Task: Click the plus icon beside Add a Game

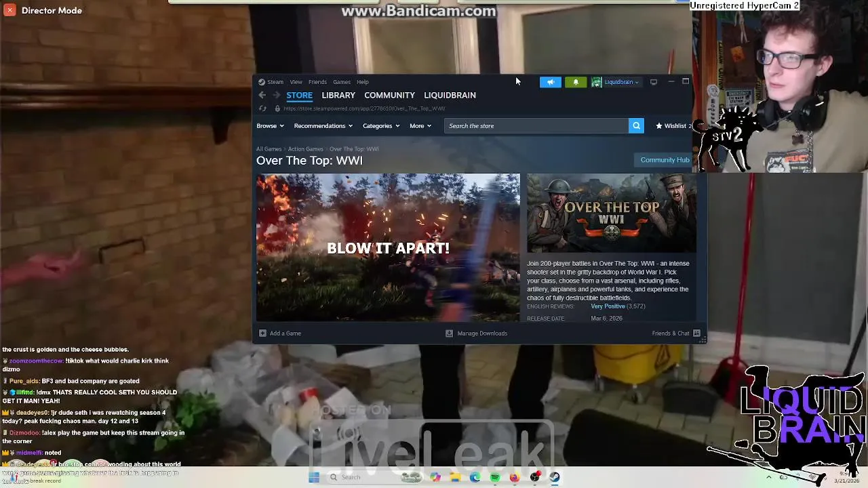Action: (262, 333)
